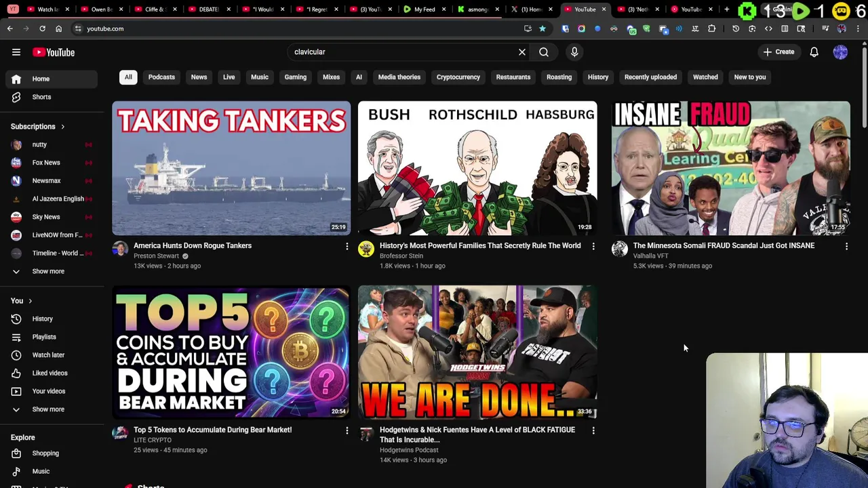The width and height of the screenshot is (868, 488).
Task: Expand Subscriptions with its chevron
Action: (x=62, y=127)
